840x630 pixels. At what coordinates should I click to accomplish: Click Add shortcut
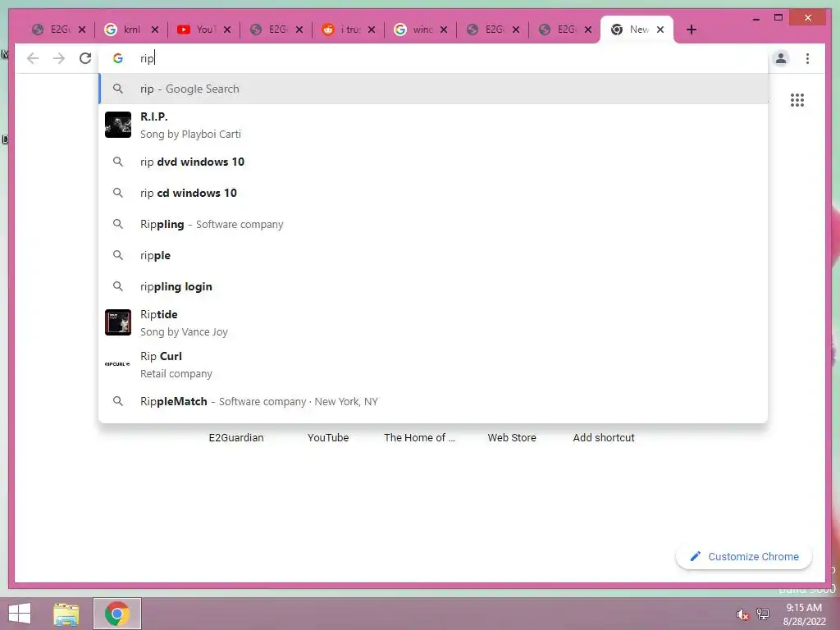604,438
